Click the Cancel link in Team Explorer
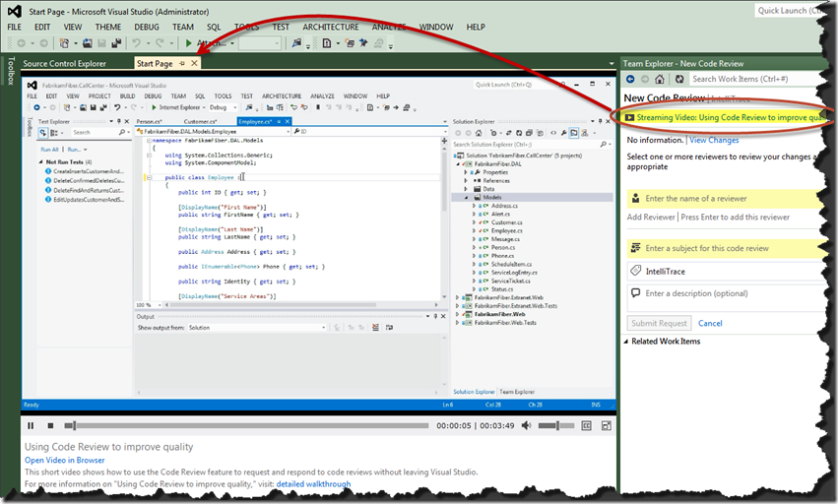The width and height of the screenshot is (838, 504). (x=710, y=323)
